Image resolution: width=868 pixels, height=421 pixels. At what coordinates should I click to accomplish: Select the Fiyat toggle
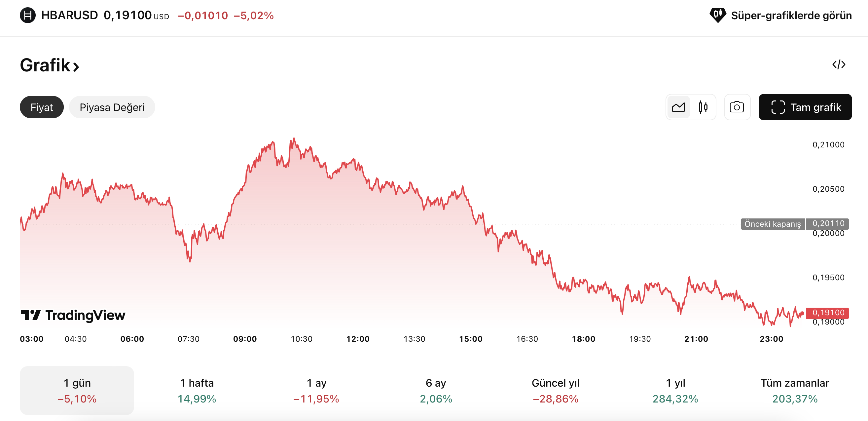(x=41, y=107)
